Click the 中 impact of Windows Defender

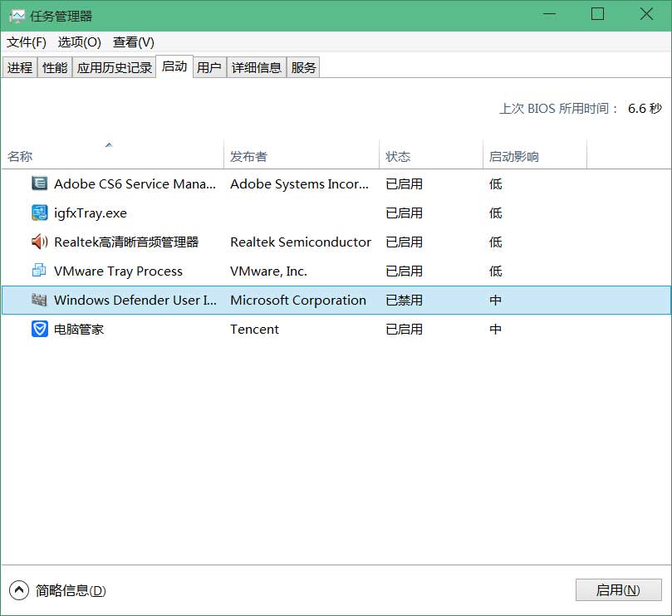pyautogui.click(x=496, y=300)
